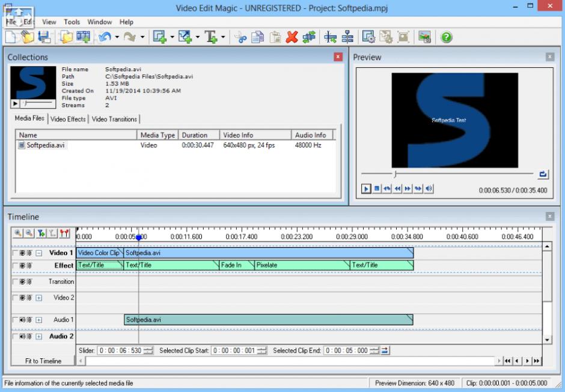Click the Save project floppy icon
The height and width of the screenshot is (392, 565).
point(44,37)
